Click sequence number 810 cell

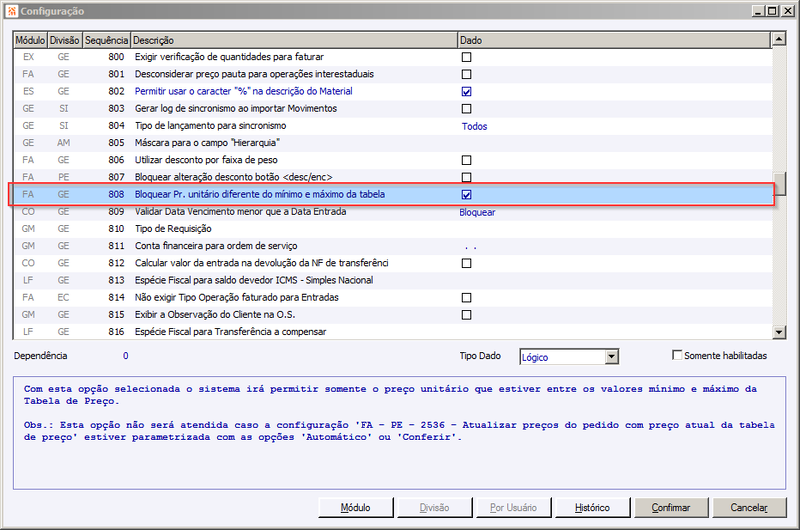pyautogui.click(x=116, y=229)
